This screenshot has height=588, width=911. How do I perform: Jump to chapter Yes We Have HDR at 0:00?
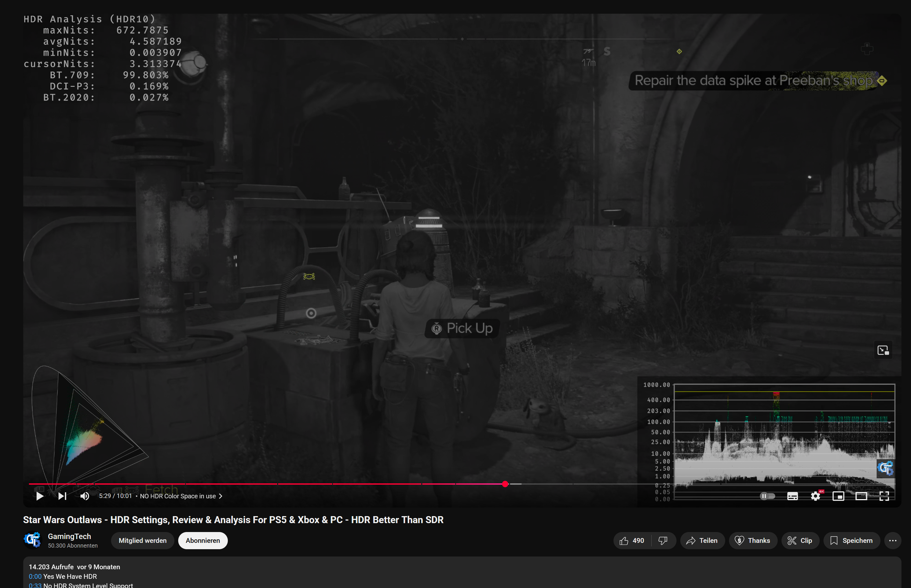[35, 576]
